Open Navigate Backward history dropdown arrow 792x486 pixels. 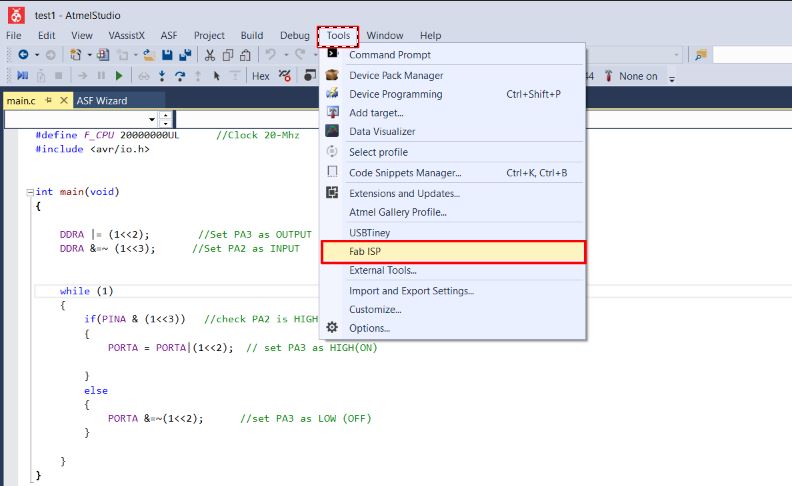tap(37, 55)
